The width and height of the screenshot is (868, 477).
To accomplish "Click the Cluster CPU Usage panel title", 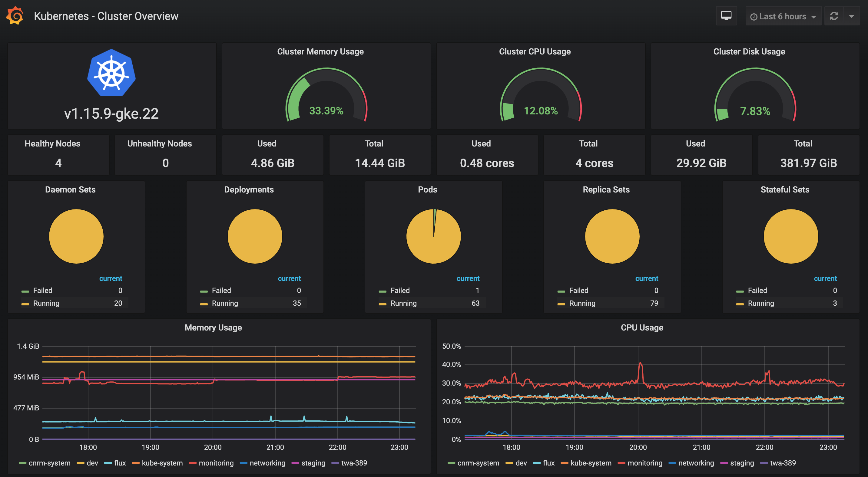I will tap(535, 51).
